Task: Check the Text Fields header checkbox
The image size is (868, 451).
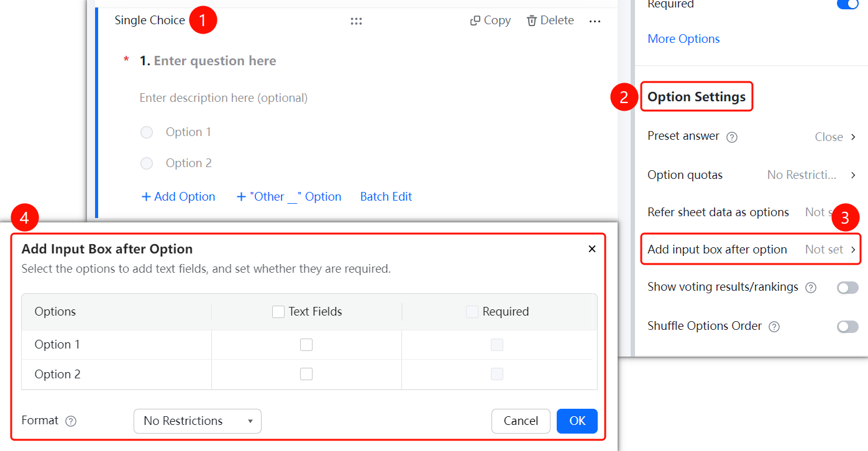Action: [278, 312]
